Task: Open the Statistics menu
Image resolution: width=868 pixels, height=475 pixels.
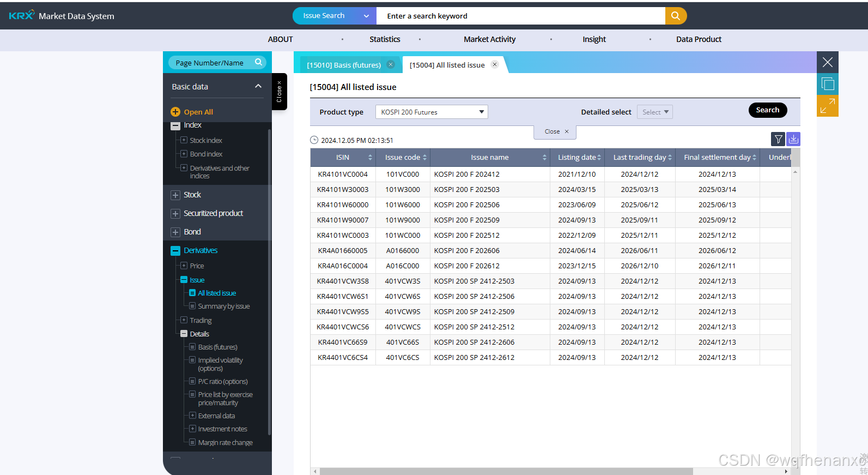Action: click(385, 39)
